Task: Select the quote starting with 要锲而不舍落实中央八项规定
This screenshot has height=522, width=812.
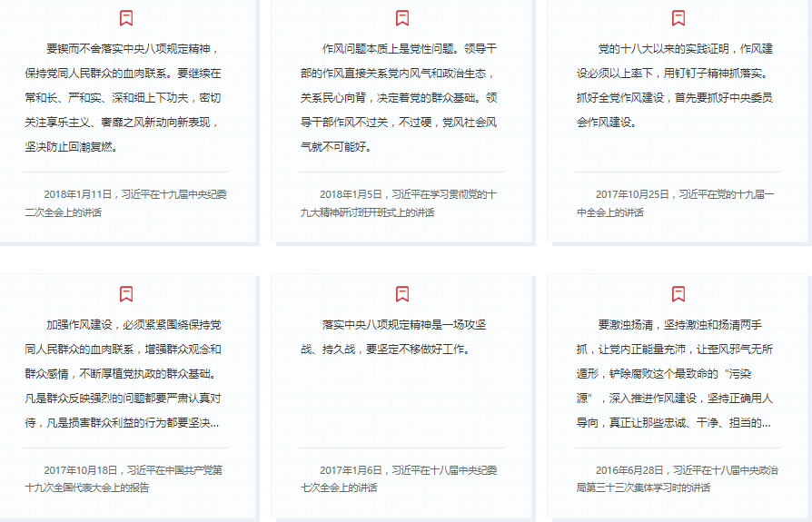Action: 125,97
